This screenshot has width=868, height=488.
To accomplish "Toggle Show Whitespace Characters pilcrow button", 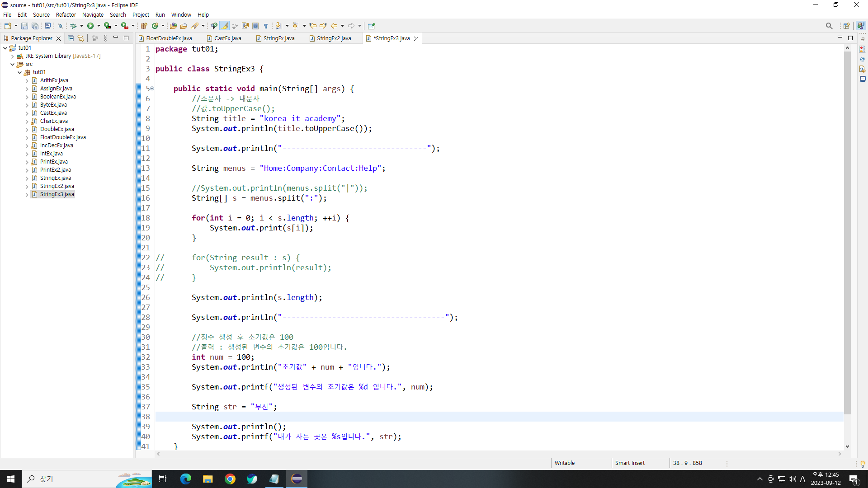I will pyautogui.click(x=266, y=26).
